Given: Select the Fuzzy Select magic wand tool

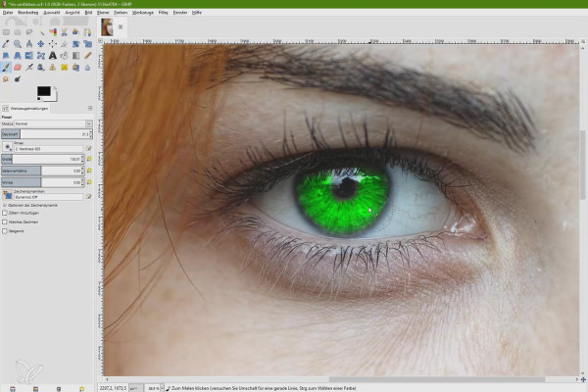Looking at the screenshot, I should (41, 32).
